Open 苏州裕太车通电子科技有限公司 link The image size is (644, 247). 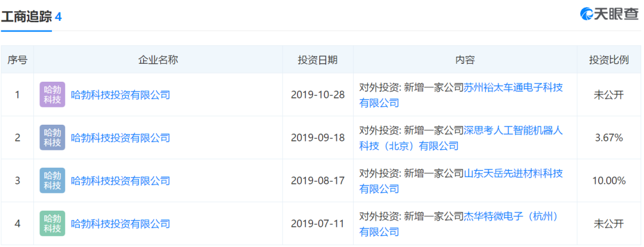pyautogui.click(x=461, y=95)
